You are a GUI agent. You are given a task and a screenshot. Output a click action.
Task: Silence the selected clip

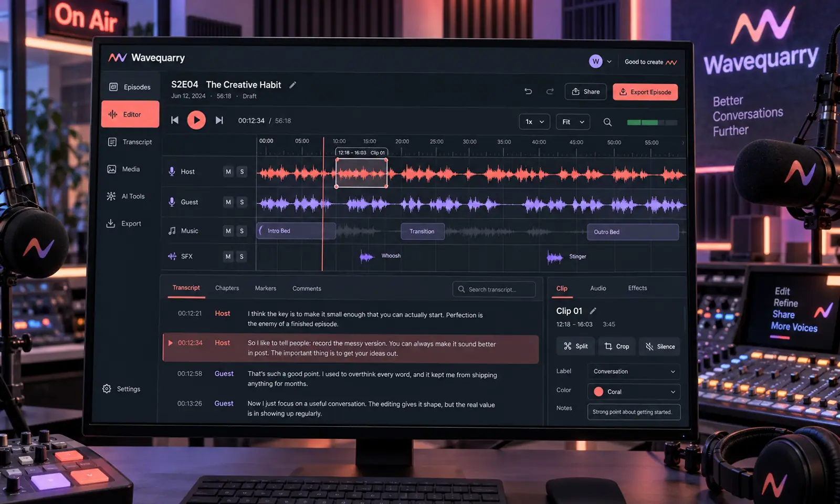coord(660,346)
